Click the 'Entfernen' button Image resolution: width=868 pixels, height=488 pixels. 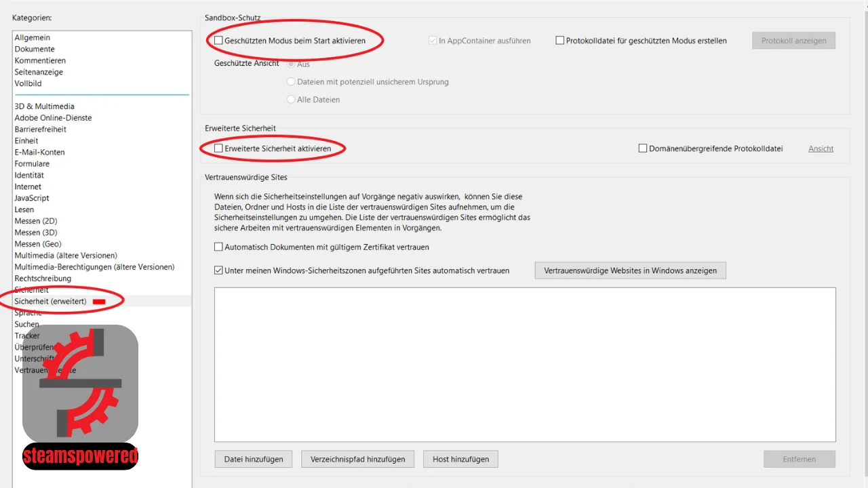(800, 459)
